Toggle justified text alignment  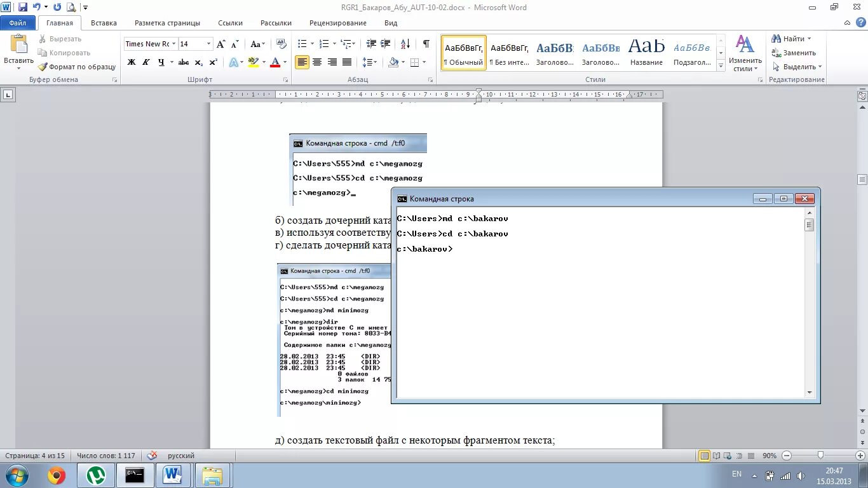pyautogui.click(x=347, y=62)
